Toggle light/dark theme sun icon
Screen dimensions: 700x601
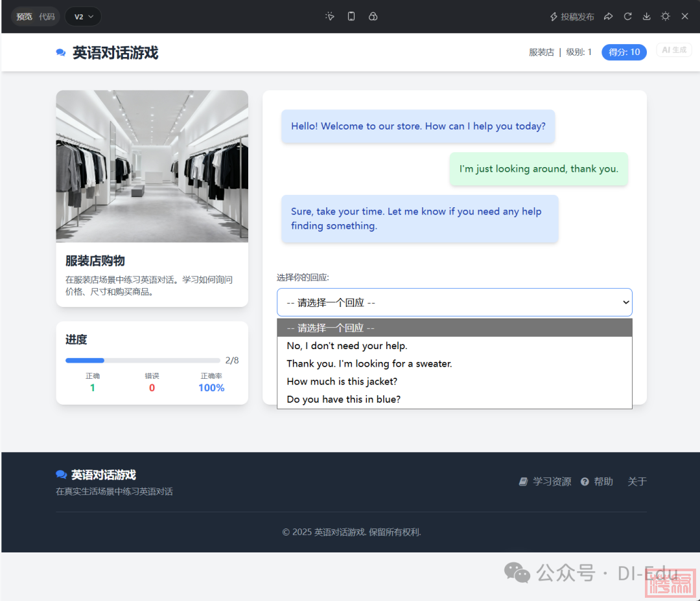click(665, 17)
